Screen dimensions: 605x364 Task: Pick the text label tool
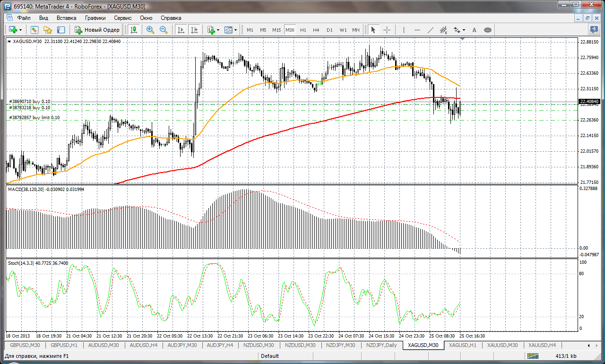475,30
